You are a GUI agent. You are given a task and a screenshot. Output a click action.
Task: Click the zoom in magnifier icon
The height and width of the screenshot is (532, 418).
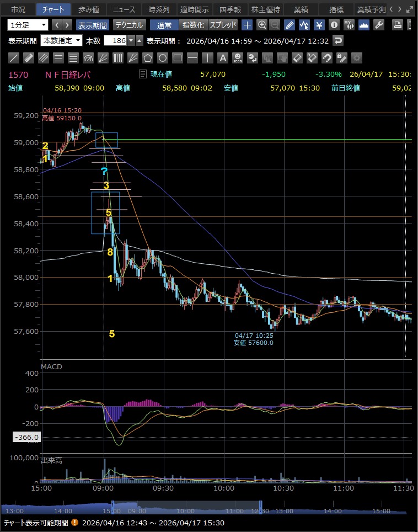click(262, 25)
